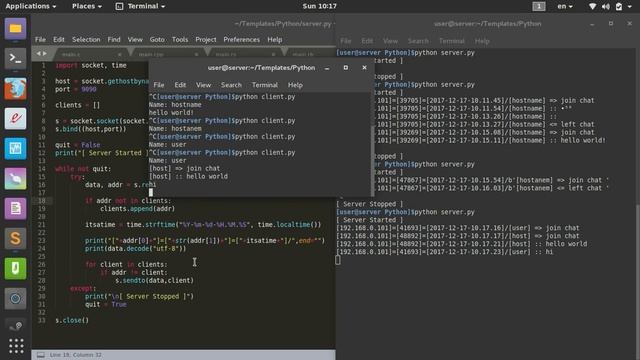Click the s.sendto(data,client) code line
The height and width of the screenshot is (360, 640).
[154, 280]
